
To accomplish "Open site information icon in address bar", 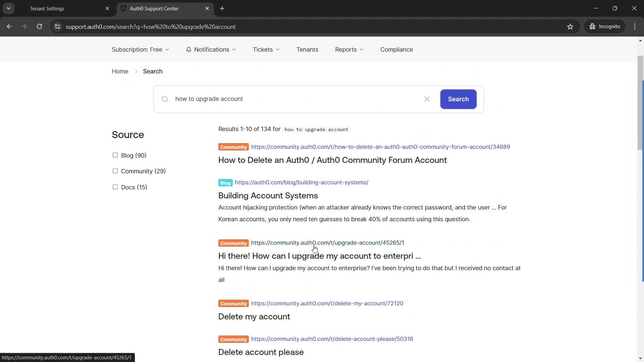I will tap(57, 26).
